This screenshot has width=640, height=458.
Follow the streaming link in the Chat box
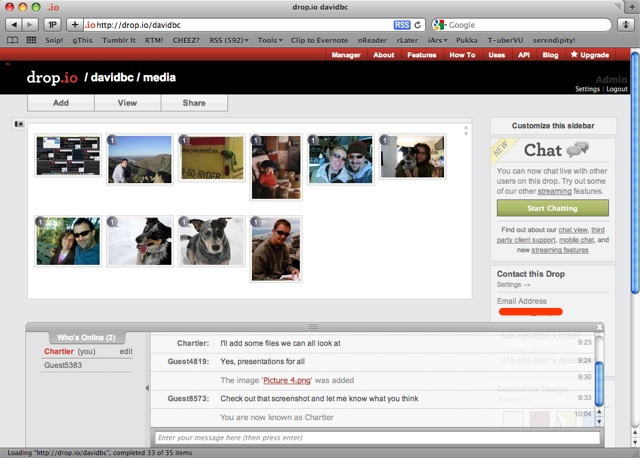coord(554,191)
